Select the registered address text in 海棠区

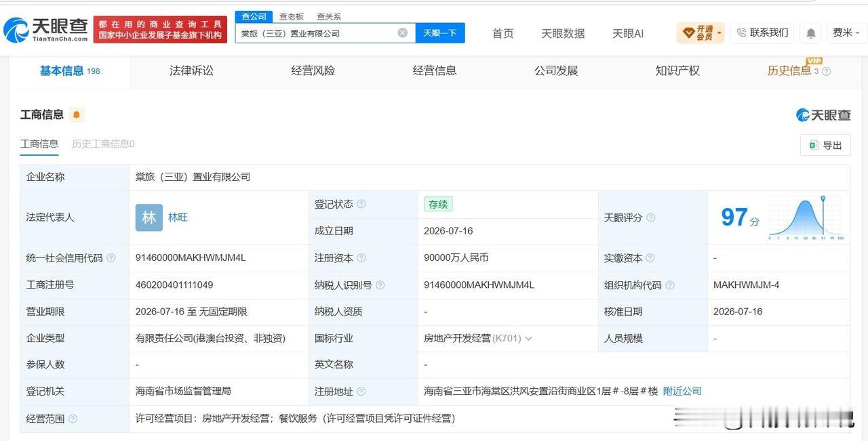coord(540,391)
